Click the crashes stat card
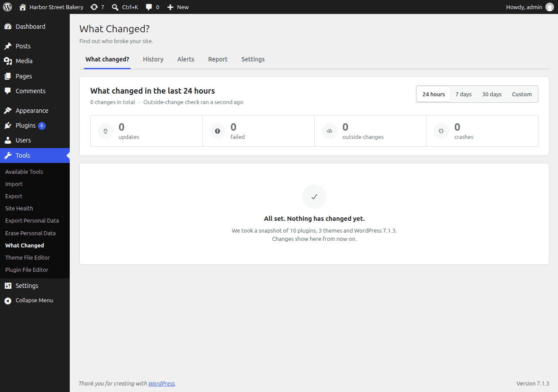This screenshot has width=558, height=392. pyautogui.click(x=482, y=131)
